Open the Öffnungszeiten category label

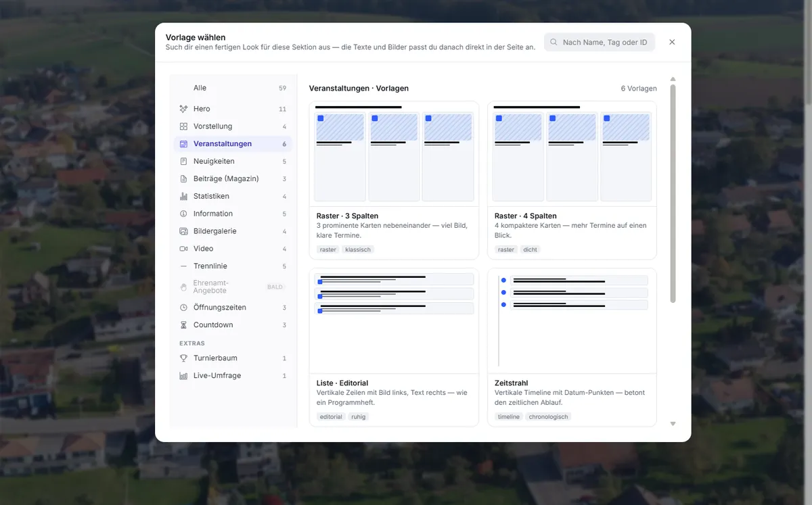pos(220,308)
